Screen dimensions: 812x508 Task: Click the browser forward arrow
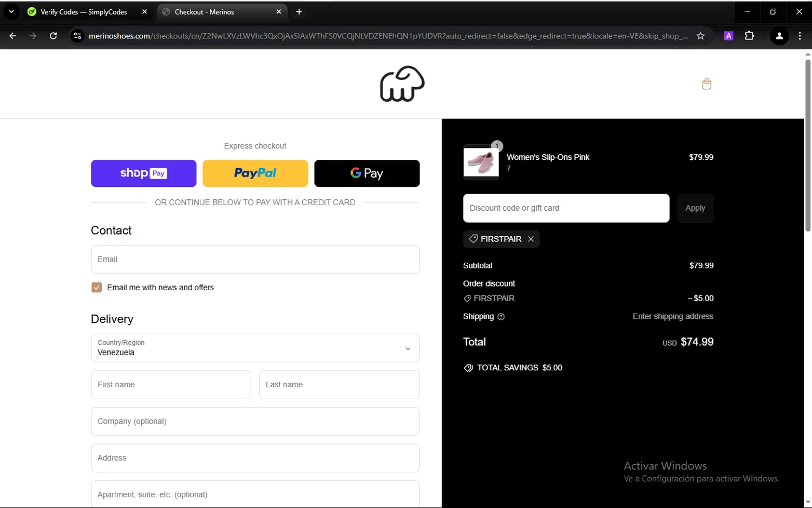(33, 36)
